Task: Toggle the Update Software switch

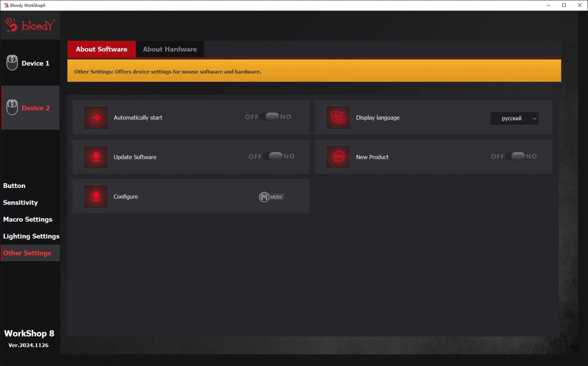Action: pos(275,156)
